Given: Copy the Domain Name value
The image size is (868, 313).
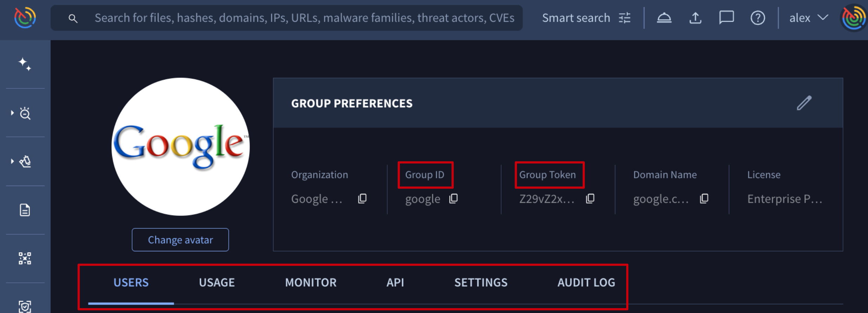Looking at the screenshot, I should (x=704, y=199).
